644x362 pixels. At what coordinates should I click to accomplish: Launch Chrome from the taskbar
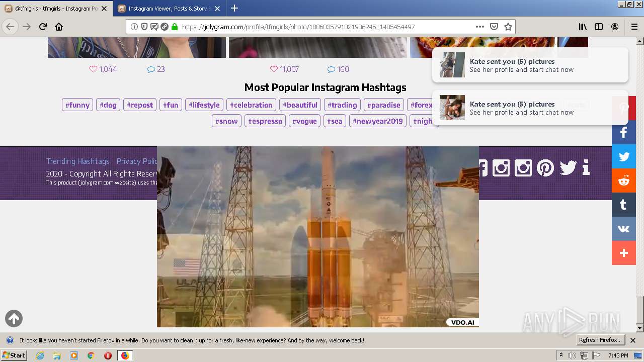91,355
